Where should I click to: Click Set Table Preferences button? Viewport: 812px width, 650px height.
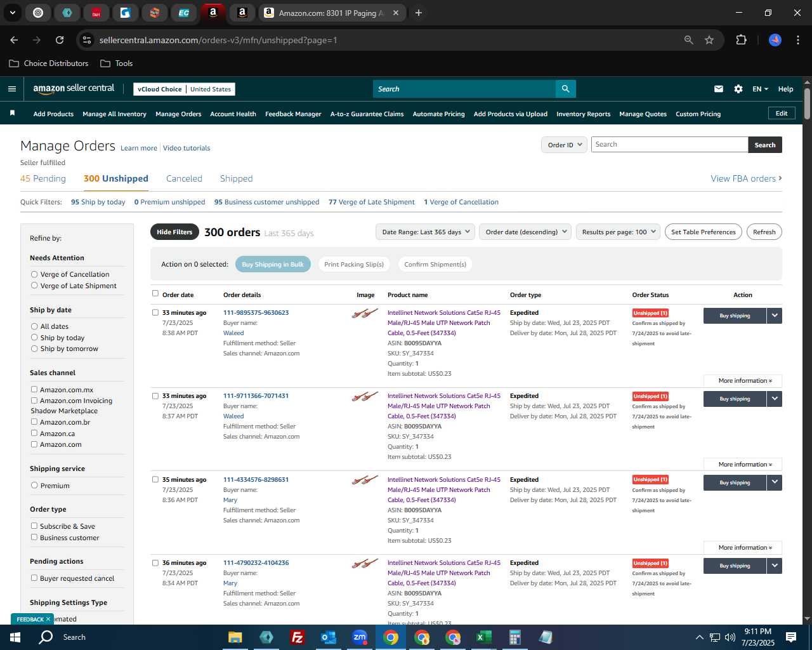pos(704,232)
